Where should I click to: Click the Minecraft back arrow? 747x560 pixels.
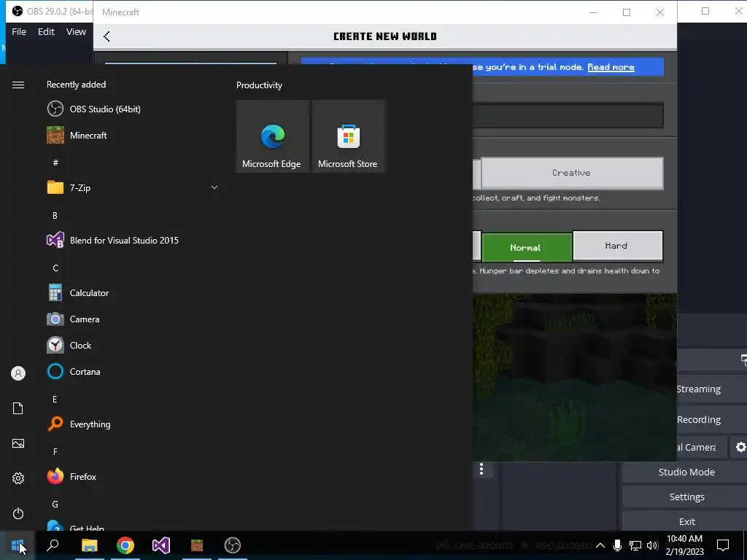click(x=107, y=36)
